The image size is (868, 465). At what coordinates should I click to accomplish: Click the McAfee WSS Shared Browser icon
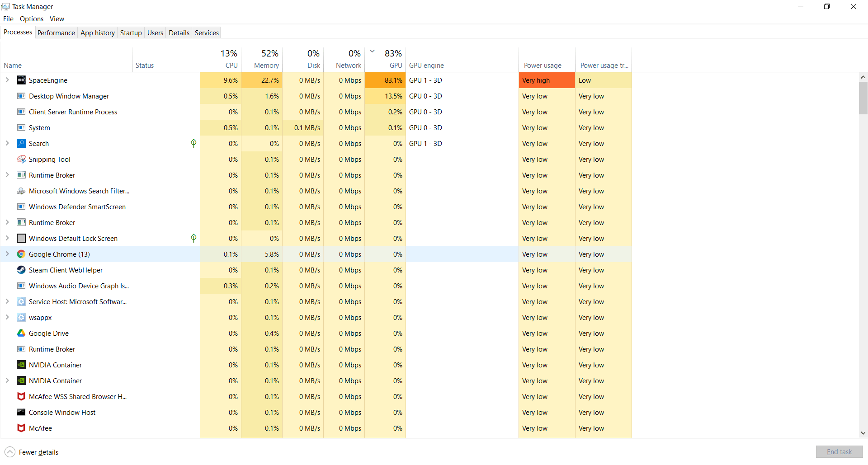(x=21, y=396)
